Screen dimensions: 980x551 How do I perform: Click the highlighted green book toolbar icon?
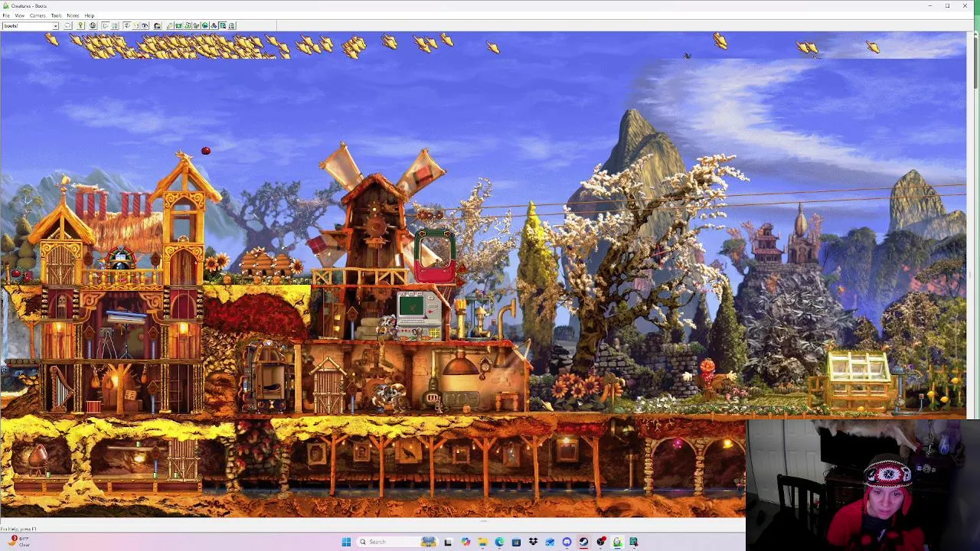tap(223, 26)
